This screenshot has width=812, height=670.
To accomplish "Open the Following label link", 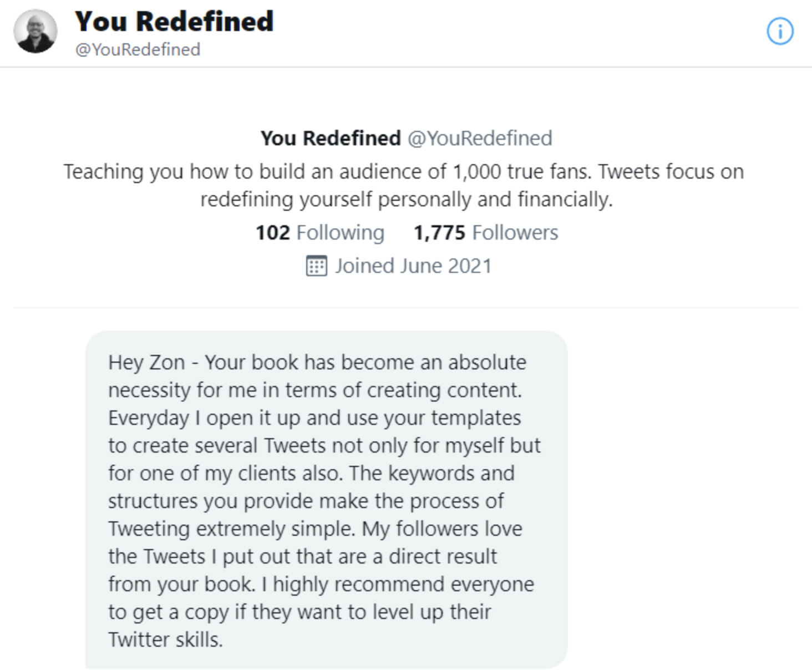I will 340,233.
